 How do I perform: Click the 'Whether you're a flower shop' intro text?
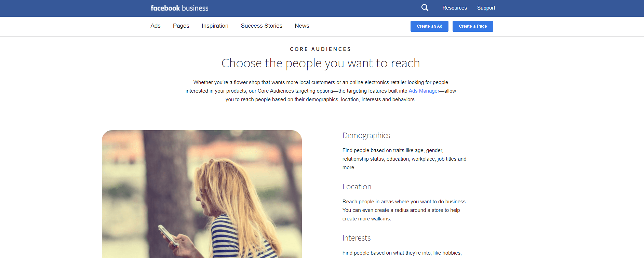(x=321, y=91)
